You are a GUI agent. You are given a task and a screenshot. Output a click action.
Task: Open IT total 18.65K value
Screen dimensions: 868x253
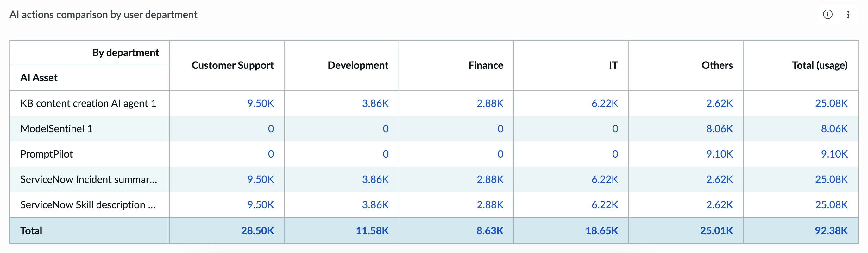pos(602,231)
